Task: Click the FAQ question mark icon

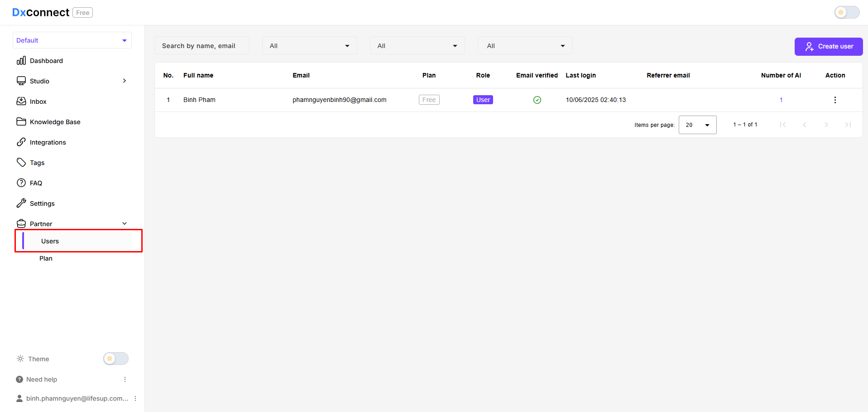Action: pyautogui.click(x=21, y=183)
